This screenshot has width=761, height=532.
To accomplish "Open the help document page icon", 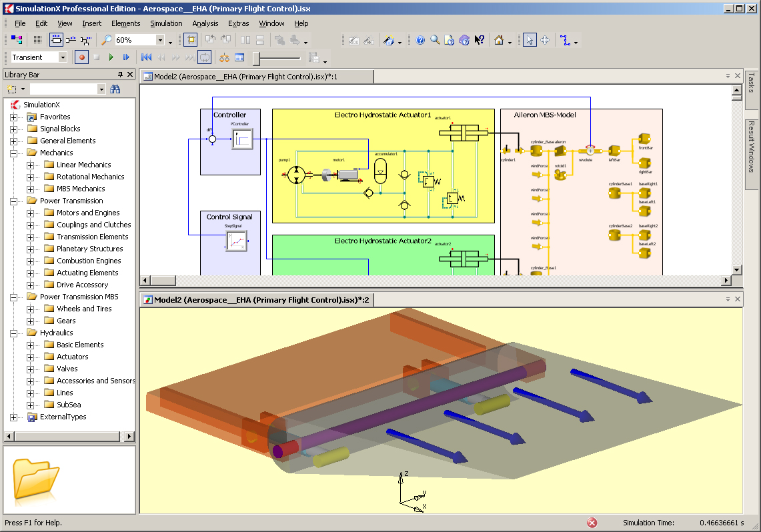I will [x=450, y=40].
